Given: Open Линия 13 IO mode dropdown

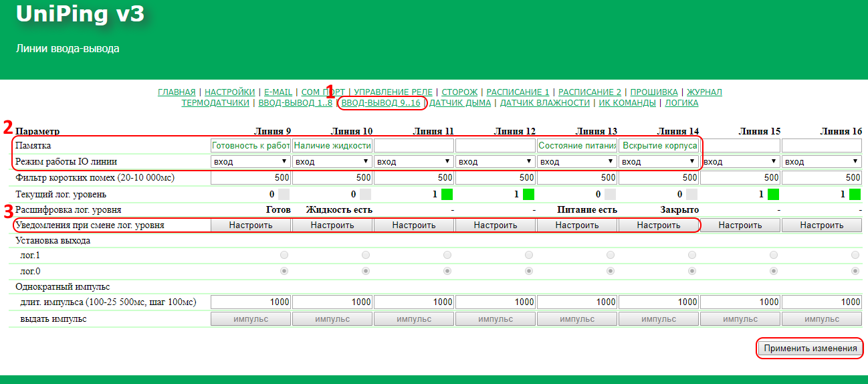Looking at the screenshot, I should [577, 162].
